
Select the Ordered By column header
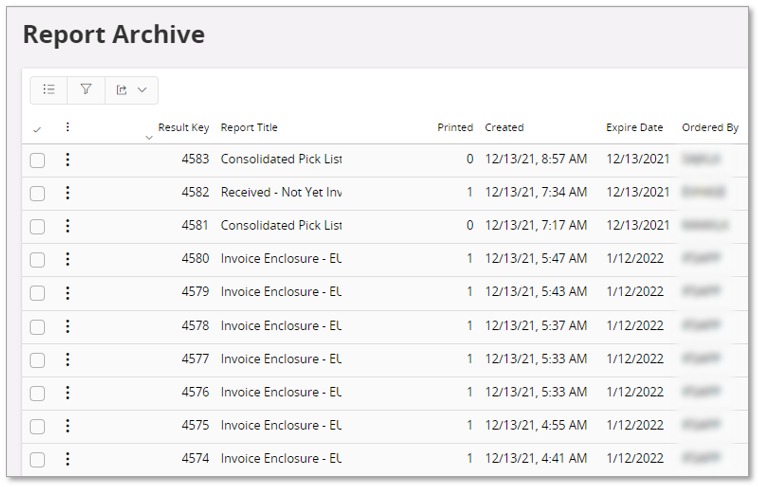pos(710,128)
